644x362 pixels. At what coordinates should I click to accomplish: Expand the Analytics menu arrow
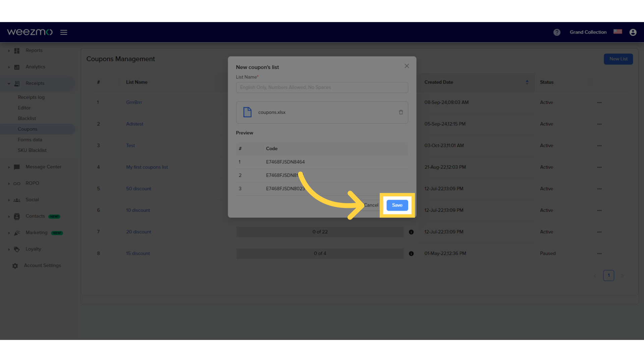point(9,67)
